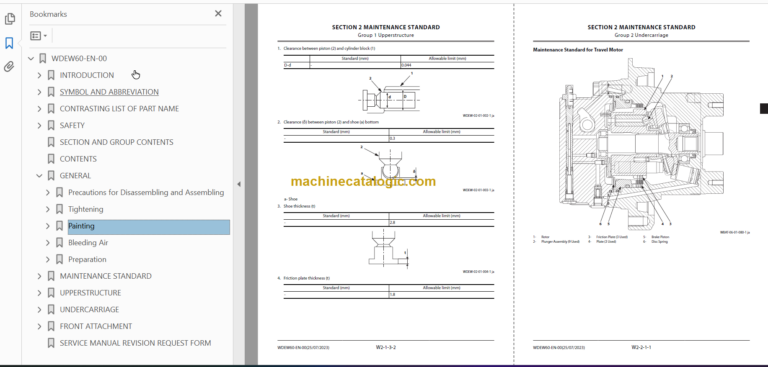
Task: Click 'Maintenance Standard for Travel Motor' heading
Action: pyautogui.click(x=577, y=49)
